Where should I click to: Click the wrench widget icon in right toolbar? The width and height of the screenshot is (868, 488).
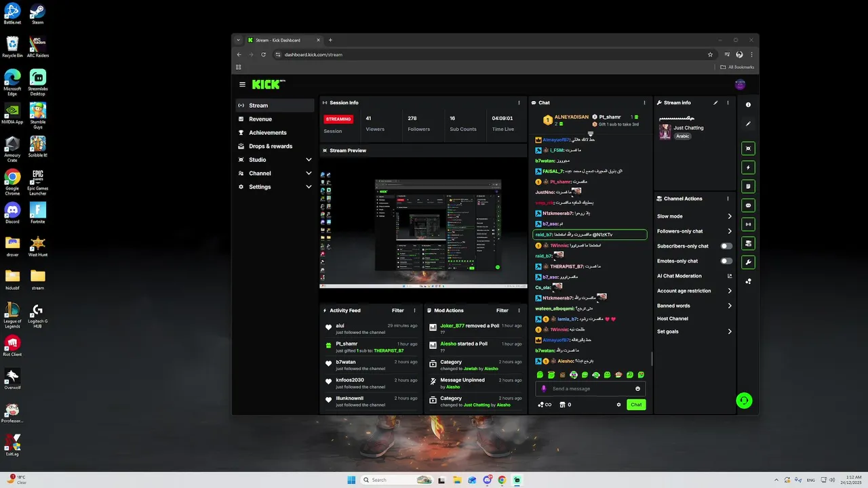click(749, 262)
